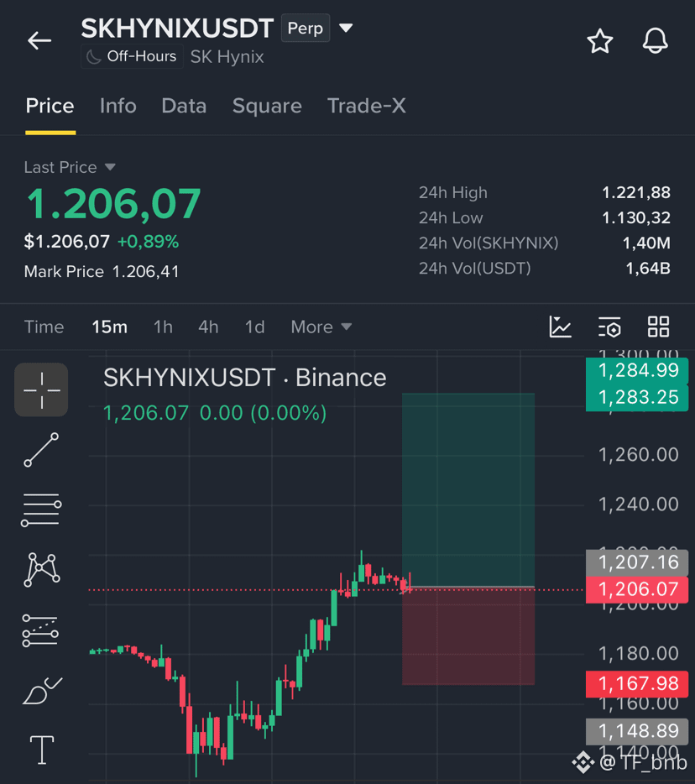Tap the Perp contract badge

306,28
